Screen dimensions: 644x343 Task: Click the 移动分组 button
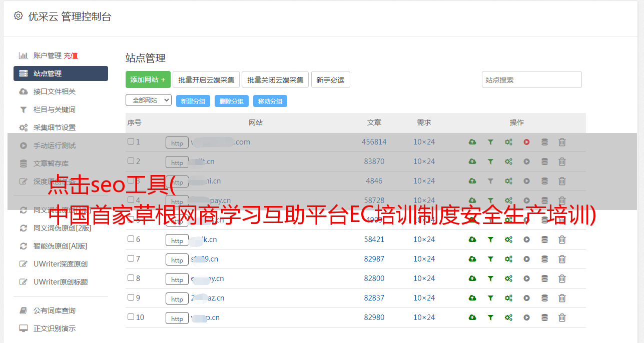(x=270, y=101)
